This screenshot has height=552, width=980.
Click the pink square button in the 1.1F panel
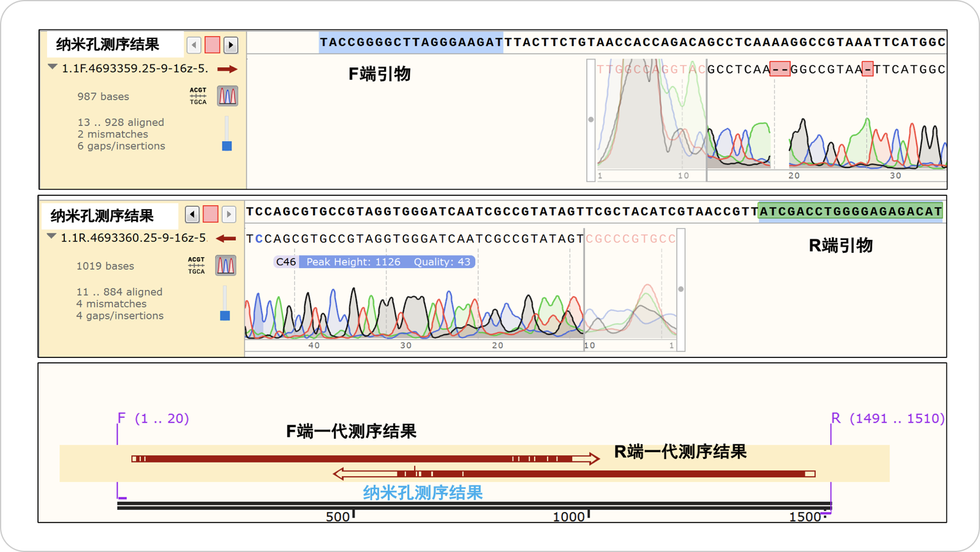point(213,45)
